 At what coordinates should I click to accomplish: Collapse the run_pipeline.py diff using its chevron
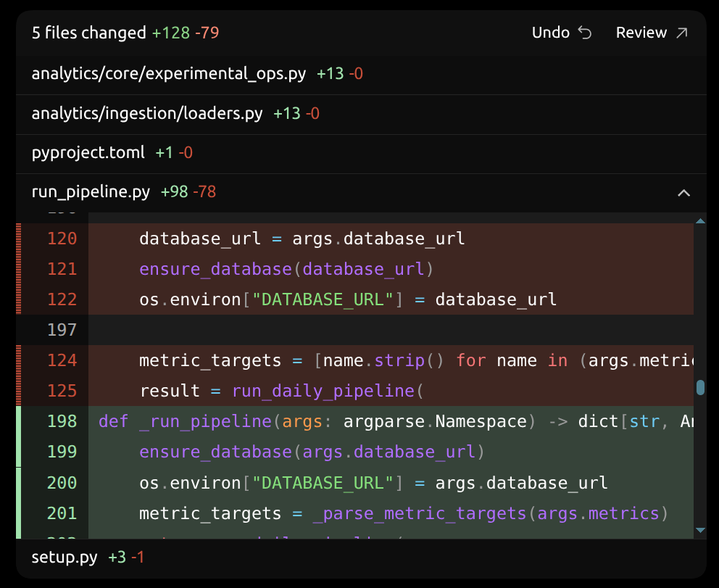tap(683, 193)
